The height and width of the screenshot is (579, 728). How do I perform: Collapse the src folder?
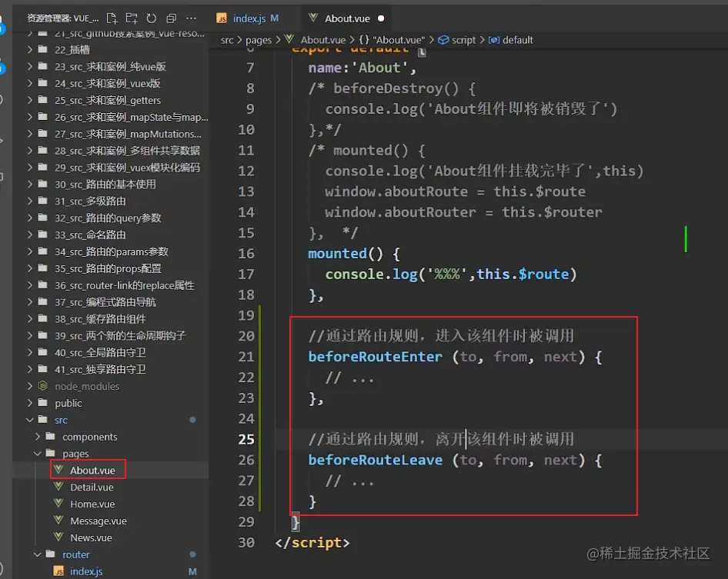(x=30, y=419)
